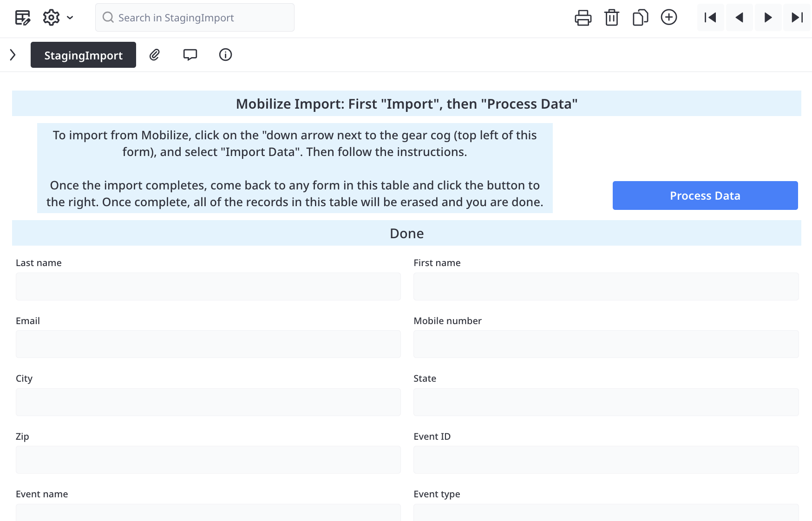Screen dimensions: 812x521
Task: Click into the Mobile number field
Action: point(606,344)
